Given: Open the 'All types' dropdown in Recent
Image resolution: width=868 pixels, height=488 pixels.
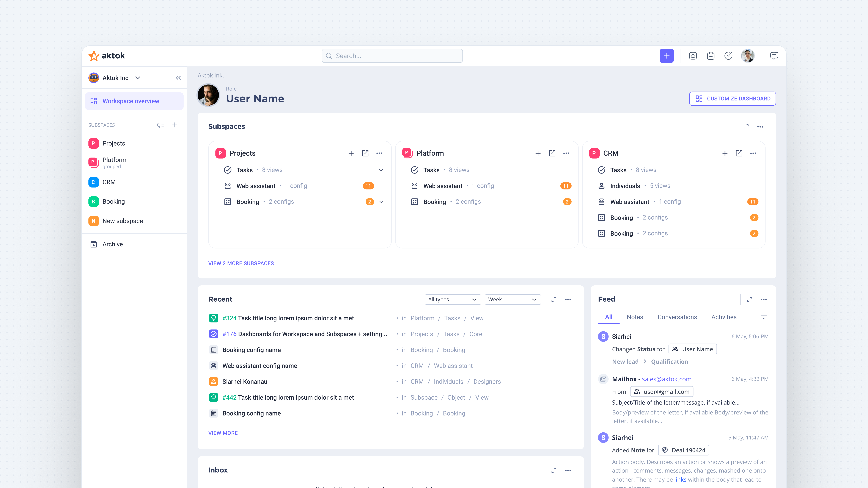Looking at the screenshot, I should 453,299.
